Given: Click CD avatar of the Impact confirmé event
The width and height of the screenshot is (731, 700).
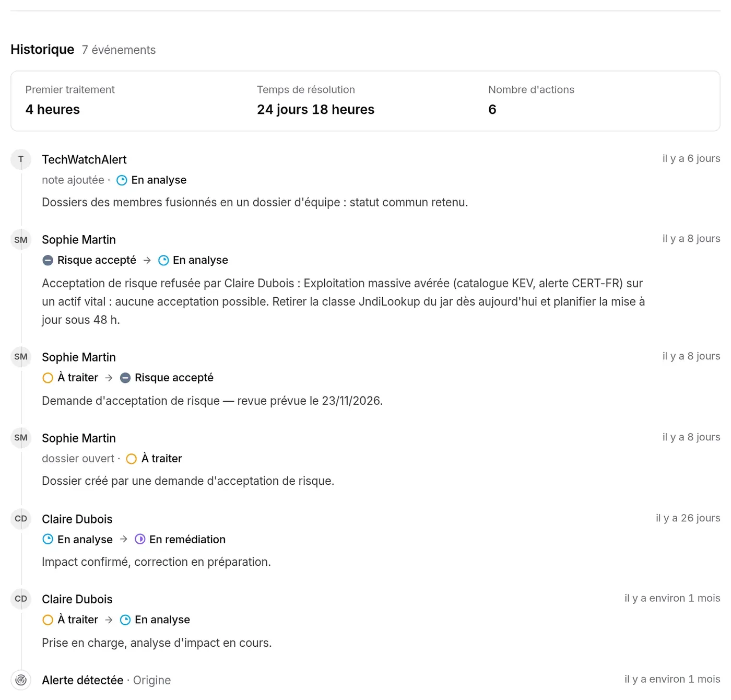Looking at the screenshot, I should click(21, 519).
